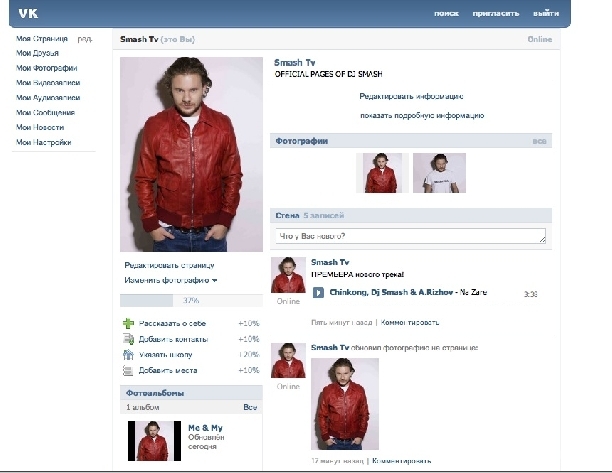612x473 pixels.
Task: Click the '3:39' track duration
Action: 530,294
